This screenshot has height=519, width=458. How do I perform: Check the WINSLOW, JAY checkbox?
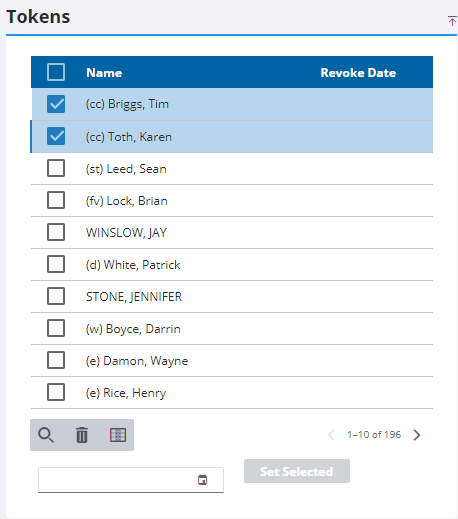[x=56, y=232]
